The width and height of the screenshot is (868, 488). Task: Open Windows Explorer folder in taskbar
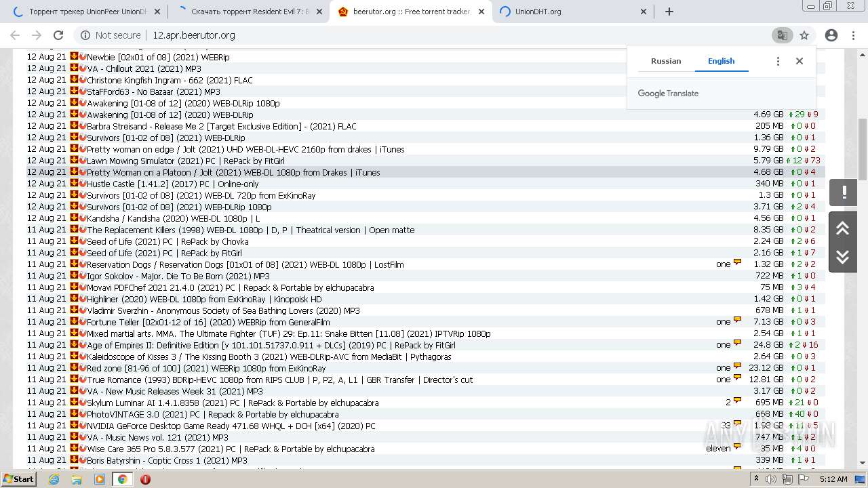click(77, 479)
